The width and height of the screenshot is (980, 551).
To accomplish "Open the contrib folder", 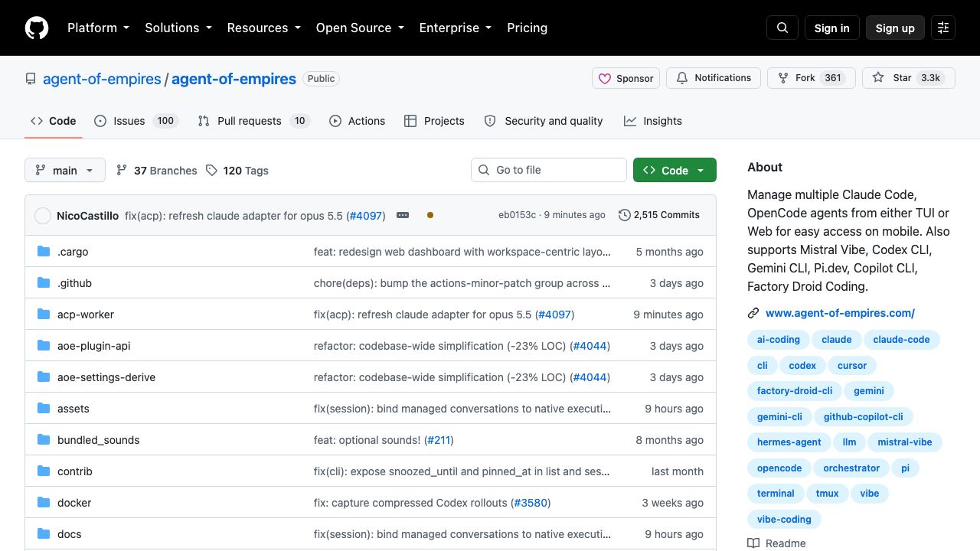I will coord(75,471).
